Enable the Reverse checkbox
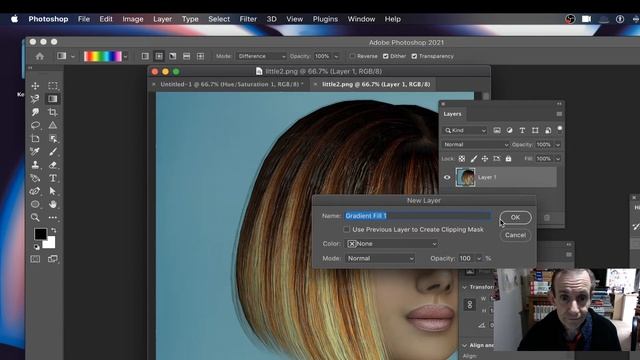The image size is (640, 360). pyautogui.click(x=352, y=56)
